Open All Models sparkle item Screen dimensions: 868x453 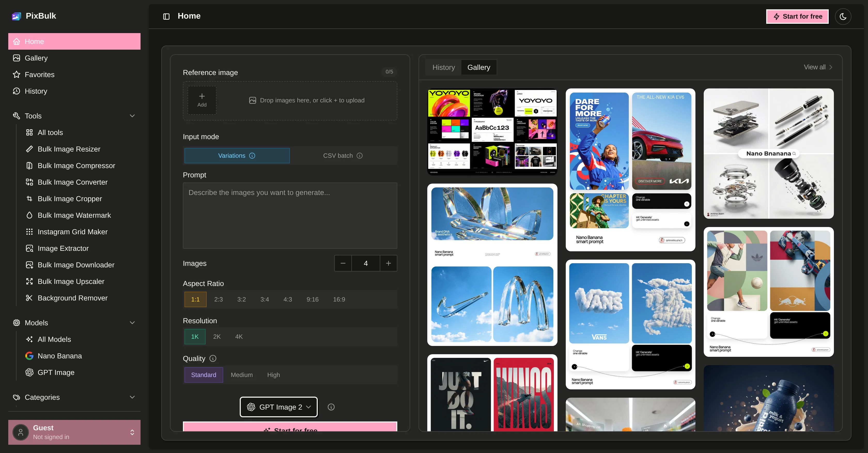(81, 339)
